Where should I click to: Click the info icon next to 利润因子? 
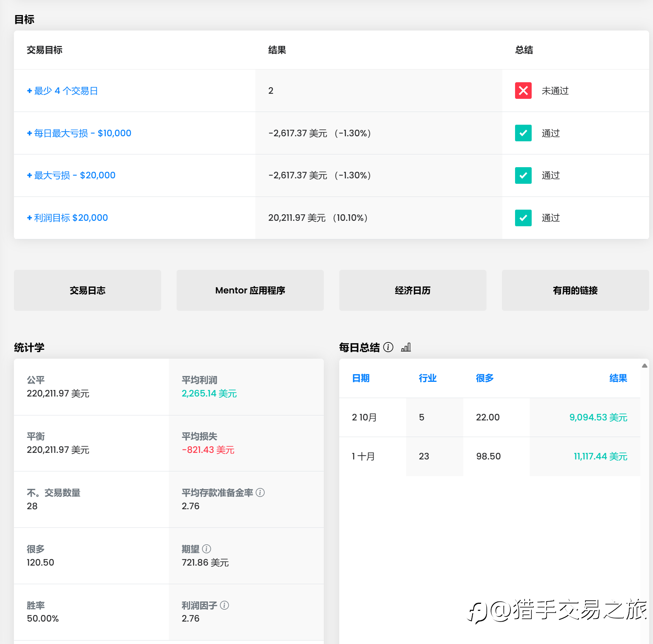coord(224,605)
